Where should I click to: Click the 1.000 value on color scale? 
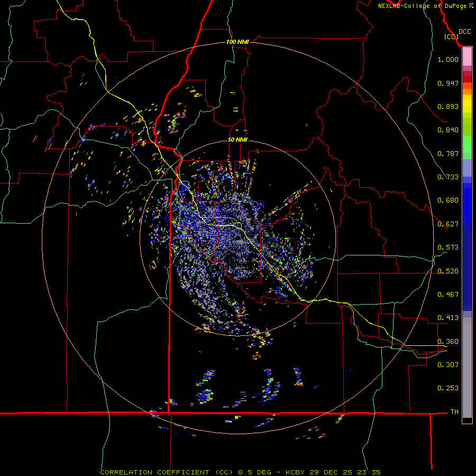tap(448, 59)
